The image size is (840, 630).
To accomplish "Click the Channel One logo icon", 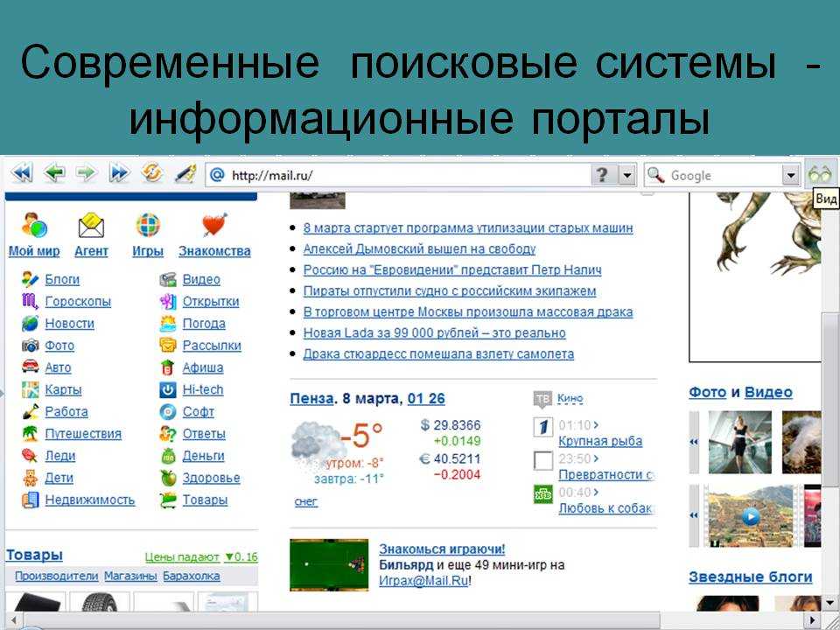I will click(542, 427).
